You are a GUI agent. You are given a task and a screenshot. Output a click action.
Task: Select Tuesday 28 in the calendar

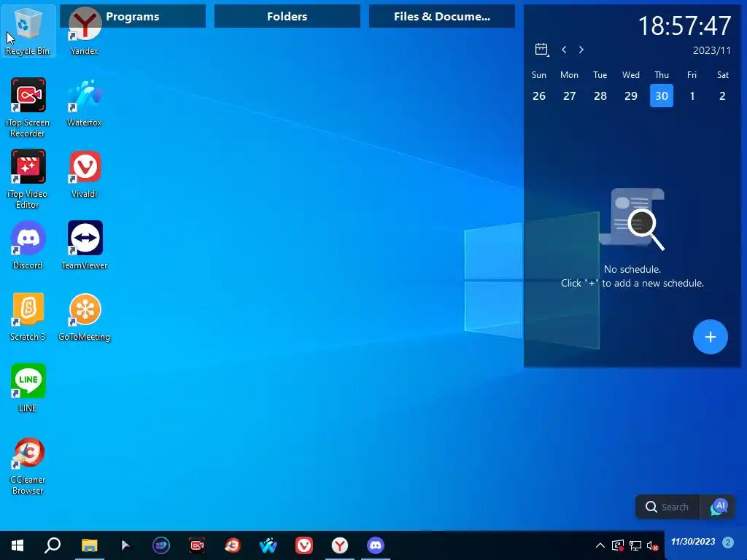(600, 96)
